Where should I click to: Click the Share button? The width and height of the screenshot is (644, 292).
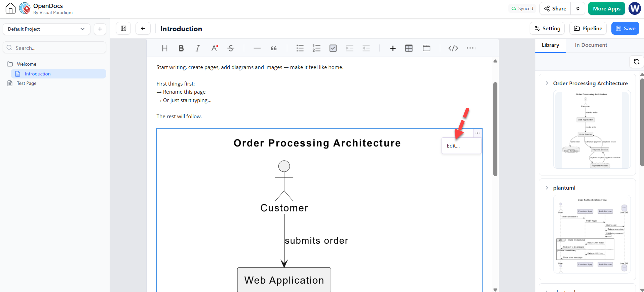(x=555, y=8)
